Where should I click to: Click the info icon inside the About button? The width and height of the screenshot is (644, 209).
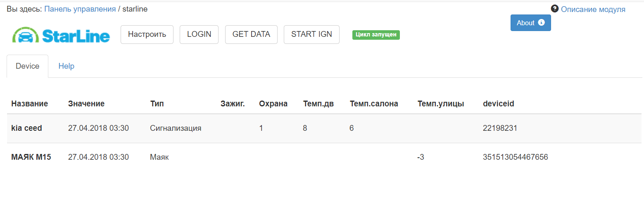coord(542,22)
